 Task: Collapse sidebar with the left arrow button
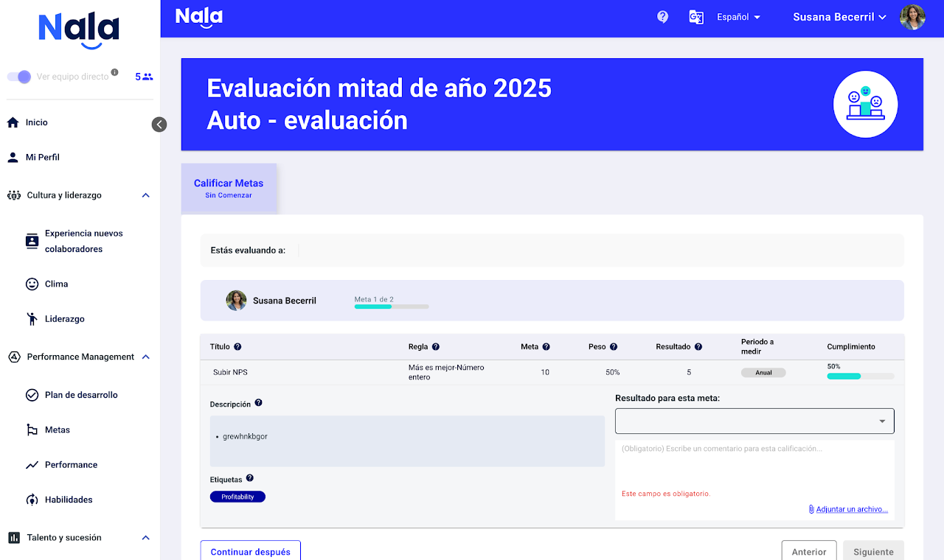pos(159,125)
